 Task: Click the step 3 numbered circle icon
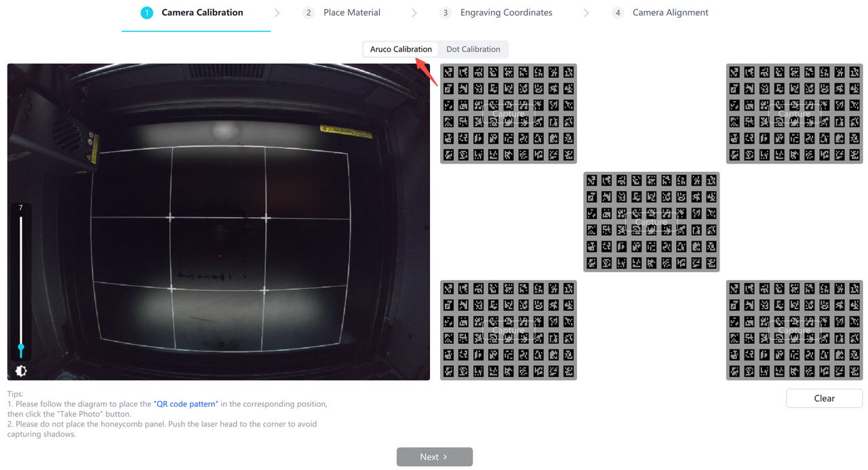click(x=445, y=13)
